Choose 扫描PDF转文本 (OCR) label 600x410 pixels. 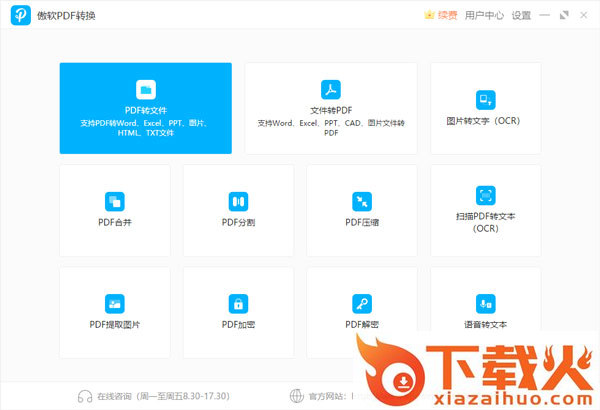point(485,222)
